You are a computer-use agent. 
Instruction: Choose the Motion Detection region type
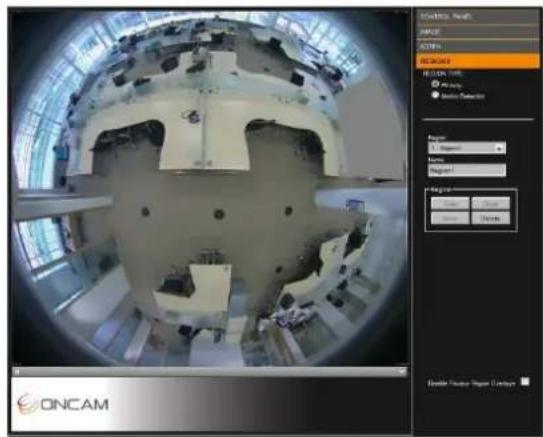pos(435,95)
